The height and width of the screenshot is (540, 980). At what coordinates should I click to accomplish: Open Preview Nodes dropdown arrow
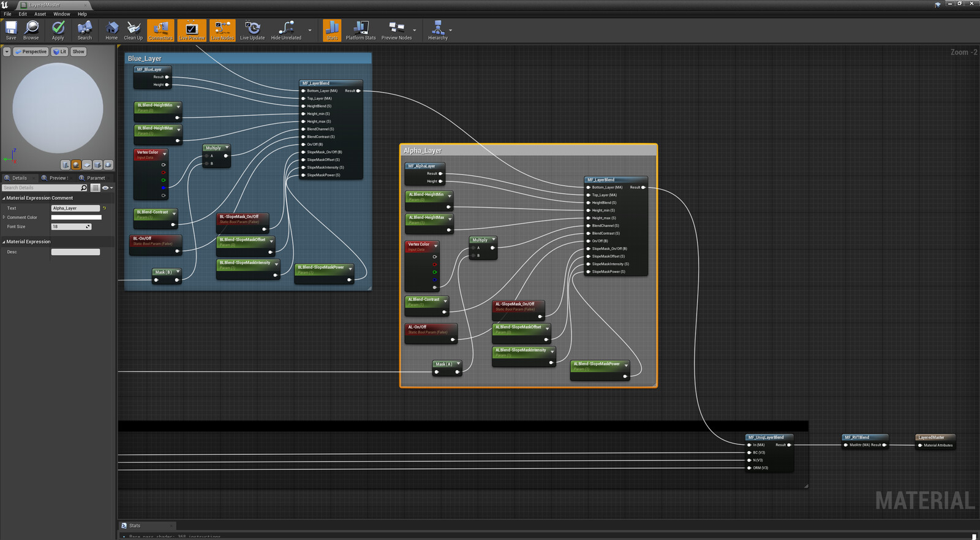(x=415, y=30)
